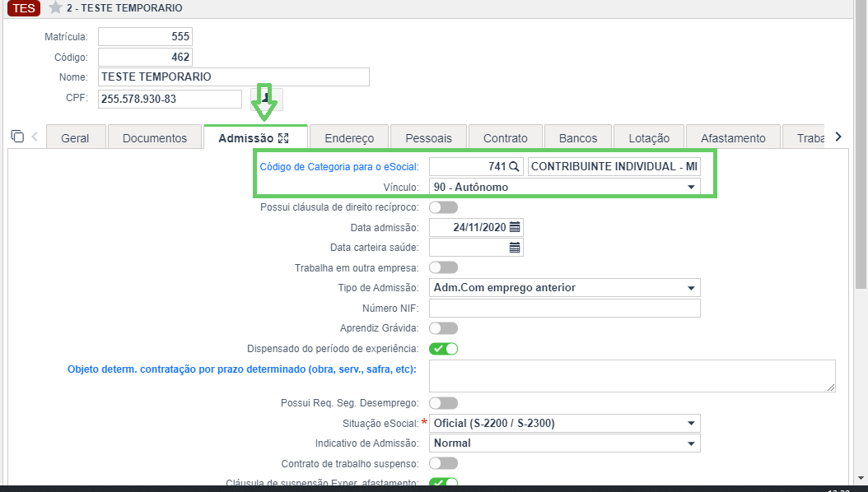Click the right chevron to scroll tabs forward
The height and width of the screenshot is (492, 868).
pos(838,137)
